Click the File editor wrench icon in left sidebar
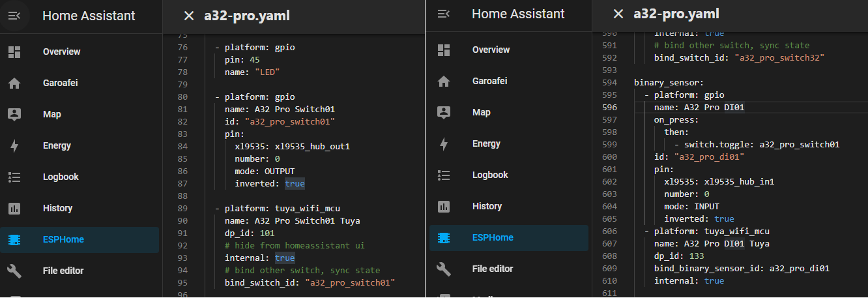This screenshot has height=298, width=868. [x=14, y=271]
